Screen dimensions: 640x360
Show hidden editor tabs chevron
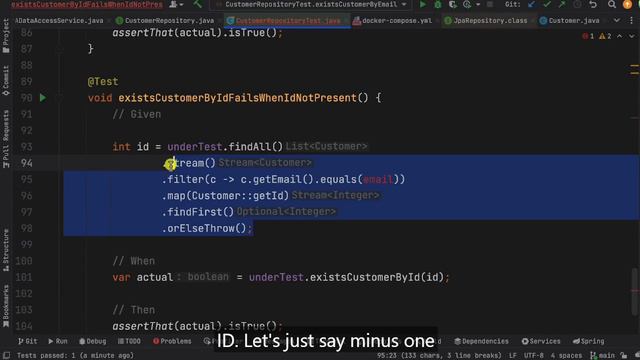click(x=617, y=20)
